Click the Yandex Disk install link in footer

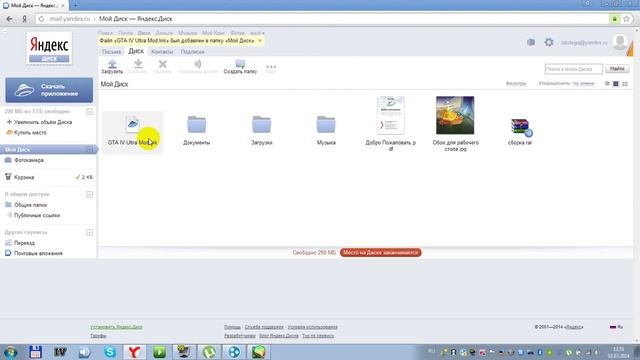click(x=116, y=327)
